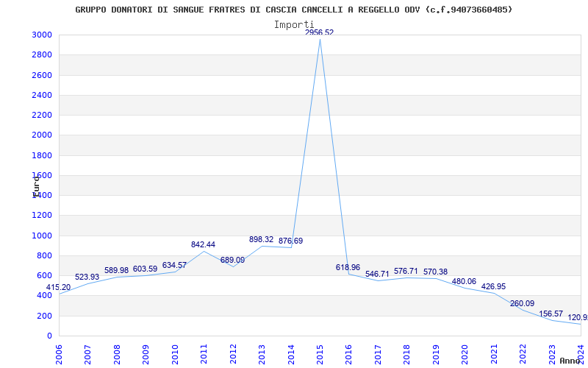The height and width of the screenshot is (368, 588).
Task: Select year 2012 on the x-axis
Action: tap(233, 354)
